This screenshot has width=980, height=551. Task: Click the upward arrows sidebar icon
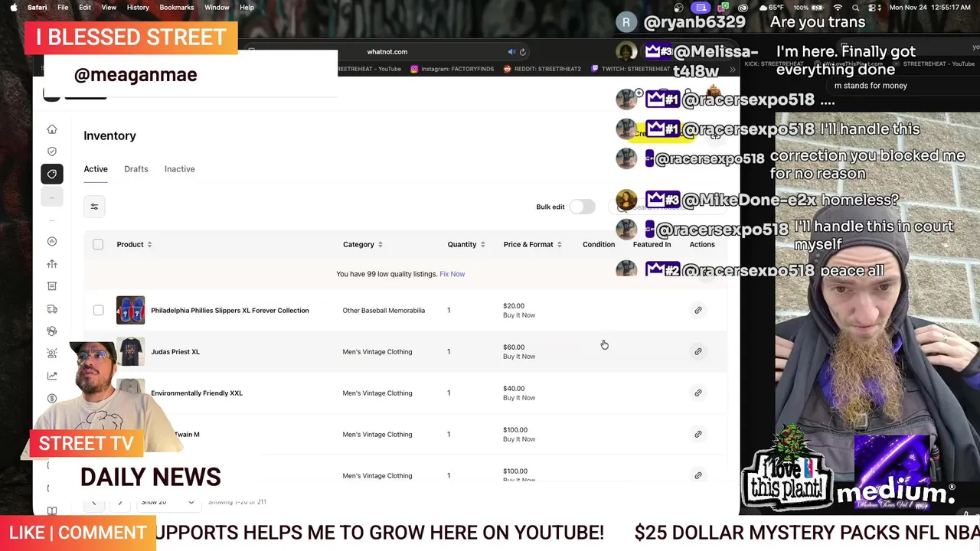click(x=52, y=264)
